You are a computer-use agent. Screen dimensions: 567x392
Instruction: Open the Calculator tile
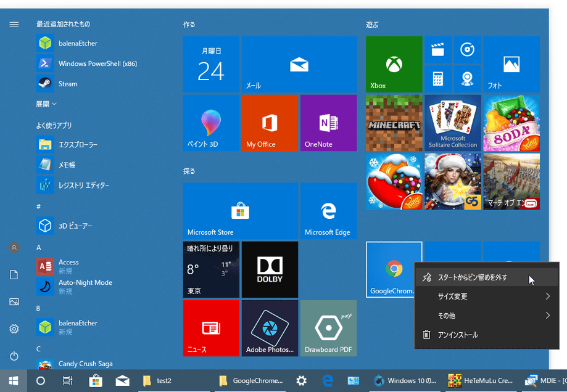438,79
